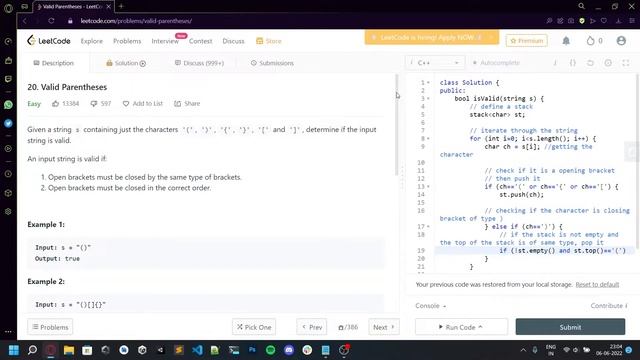
Task: Launch Visual Studio Code from taskbar
Action: point(197,350)
